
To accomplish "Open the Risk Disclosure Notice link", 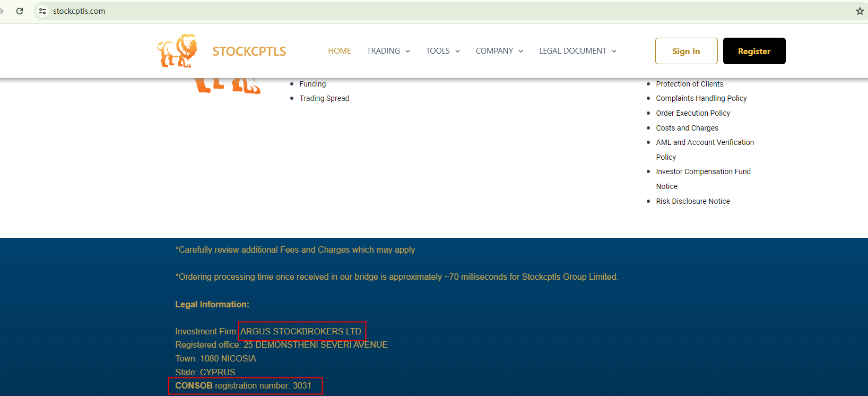I will (x=693, y=201).
